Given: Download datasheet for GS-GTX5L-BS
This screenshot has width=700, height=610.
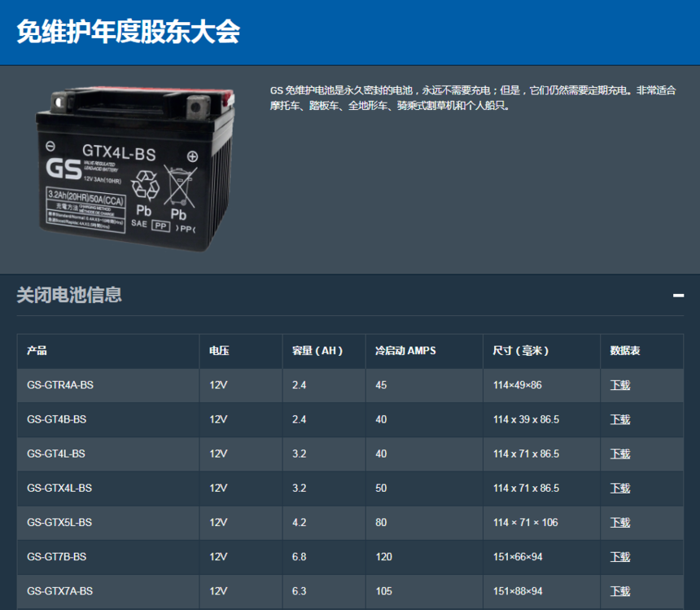Looking at the screenshot, I should (620, 523).
